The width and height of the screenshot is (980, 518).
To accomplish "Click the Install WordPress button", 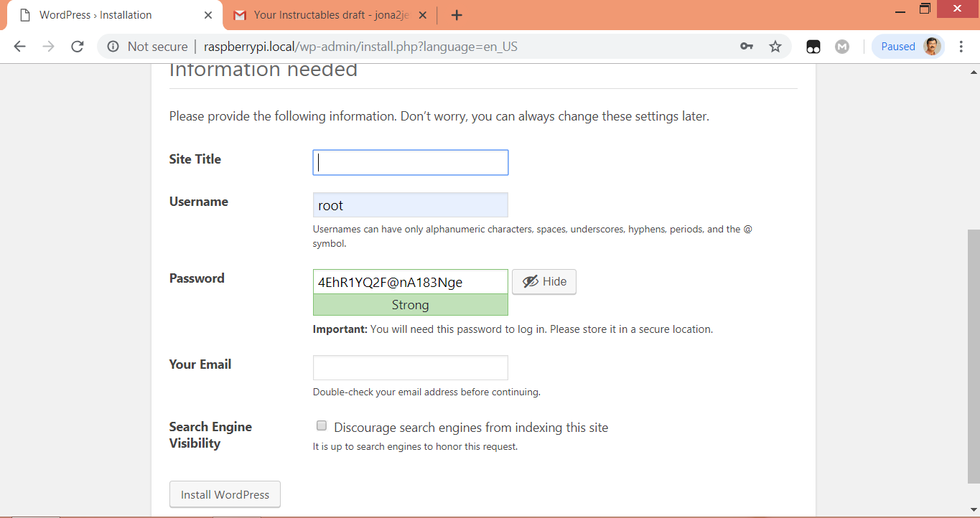I will 225,494.
